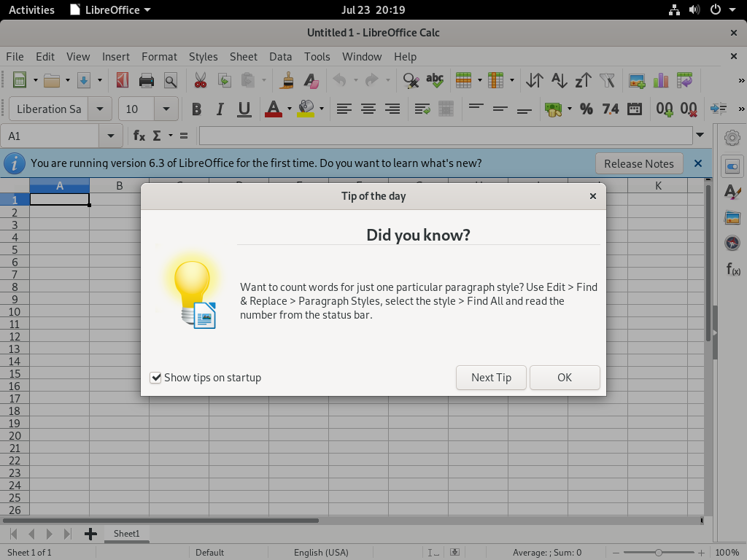Click the New spreadsheet icon
The width and height of the screenshot is (747, 560).
(20, 80)
